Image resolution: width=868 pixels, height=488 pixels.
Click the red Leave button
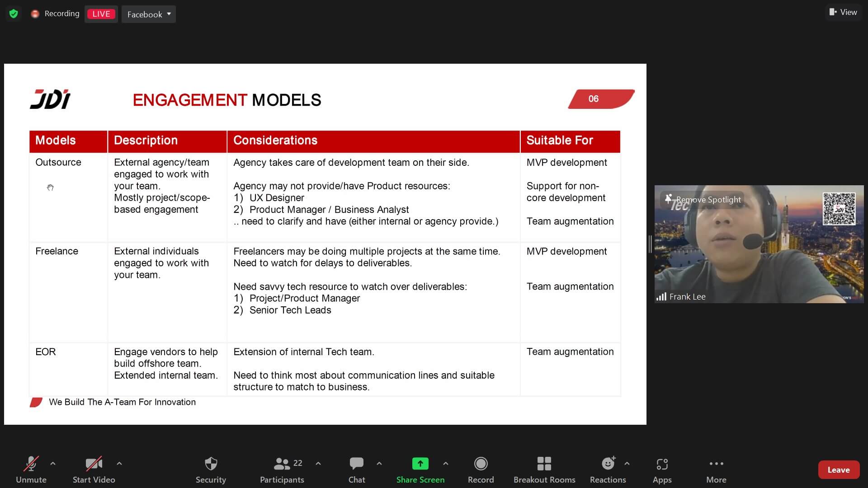[x=838, y=469]
